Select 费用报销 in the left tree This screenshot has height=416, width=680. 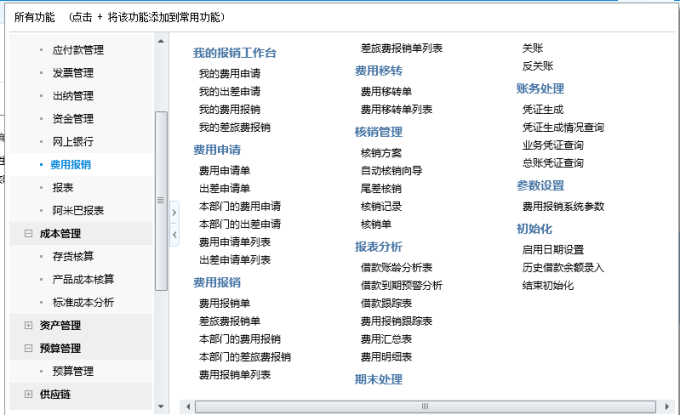point(70,164)
